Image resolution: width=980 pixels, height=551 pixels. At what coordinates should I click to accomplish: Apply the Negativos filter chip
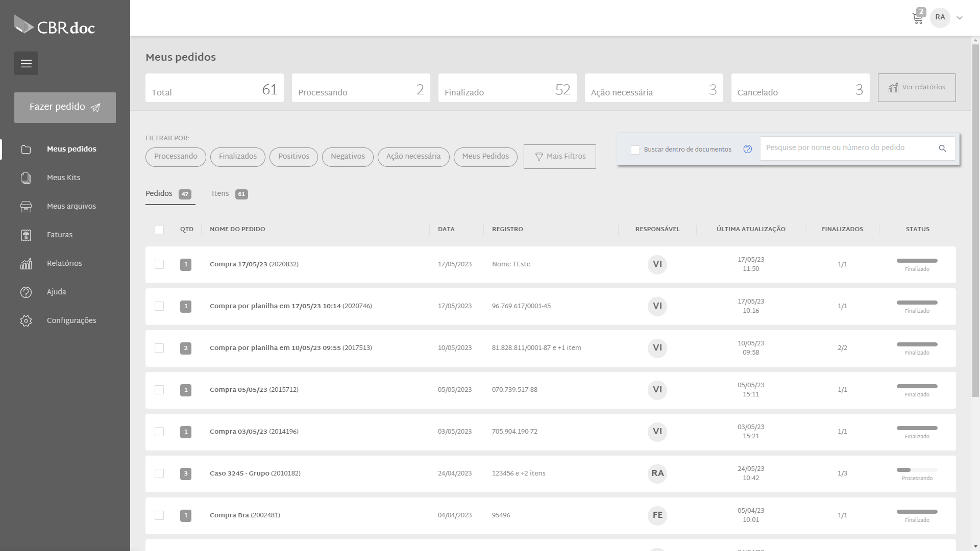[348, 157]
